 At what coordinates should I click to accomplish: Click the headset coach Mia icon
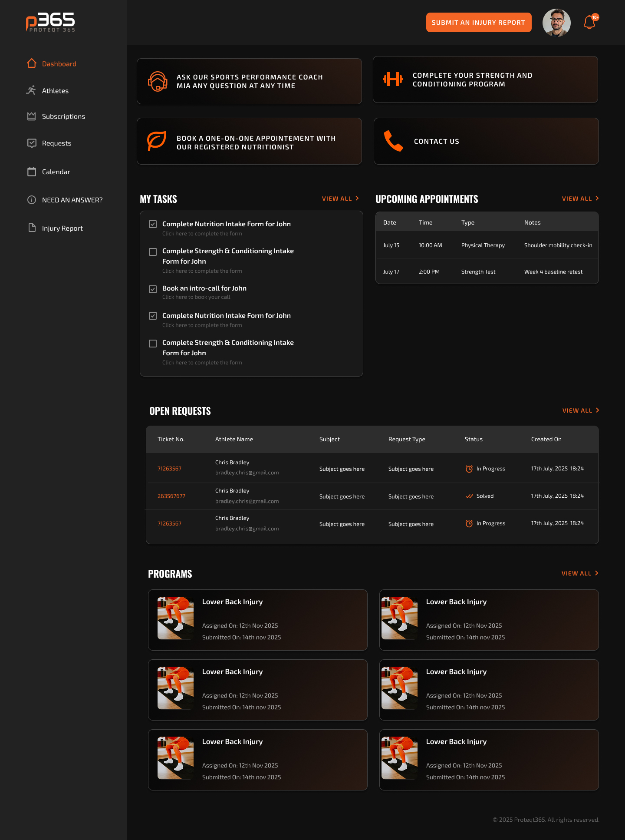pyautogui.click(x=157, y=81)
